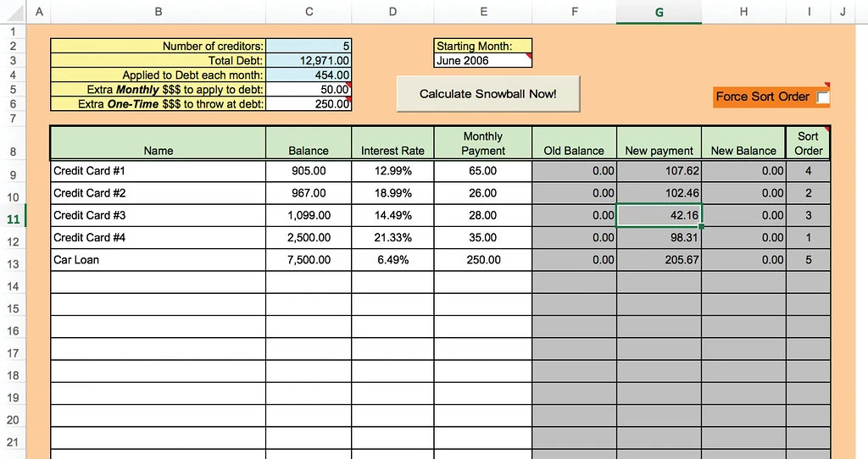
Task: Select monthly payment cell 28.00
Action: tap(483, 215)
